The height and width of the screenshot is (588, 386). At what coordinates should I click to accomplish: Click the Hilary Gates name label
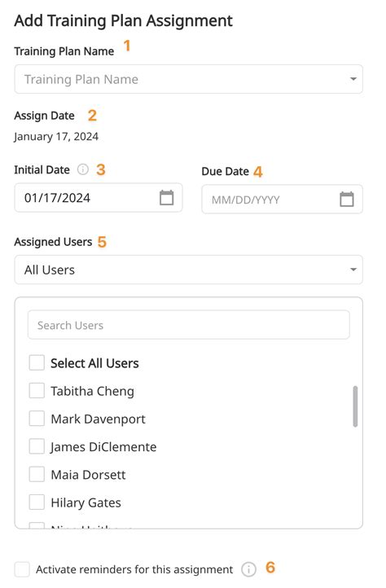[x=86, y=502]
